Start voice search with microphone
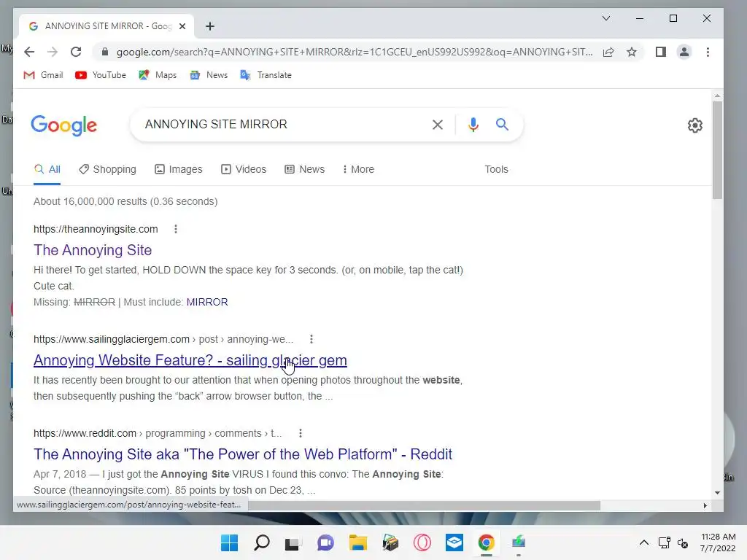The image size is (747, 560). 473,125
